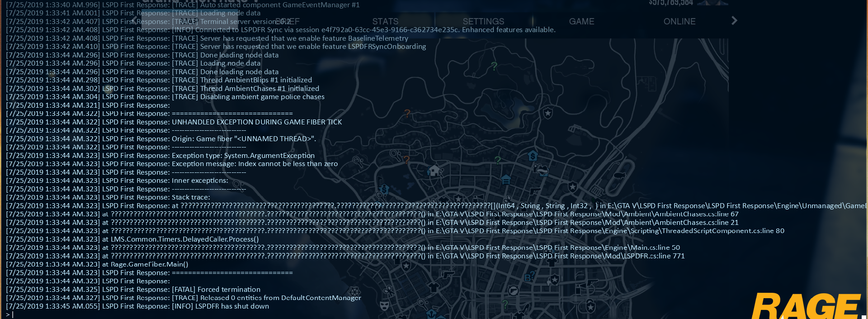
Task: Switch to the ONLINE tab
Action: 679,21
